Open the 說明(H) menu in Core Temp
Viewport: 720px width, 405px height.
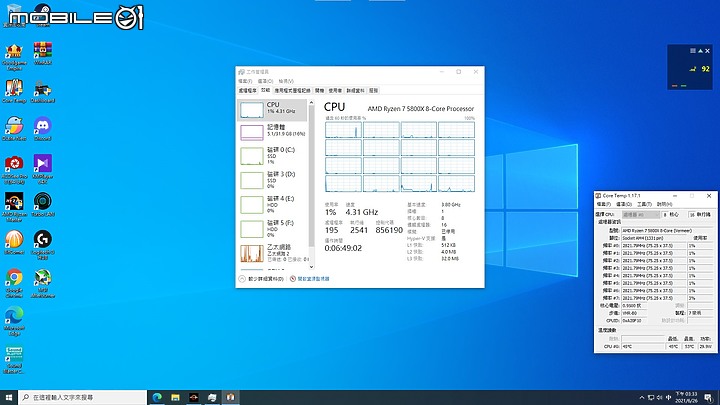point(664,204)
